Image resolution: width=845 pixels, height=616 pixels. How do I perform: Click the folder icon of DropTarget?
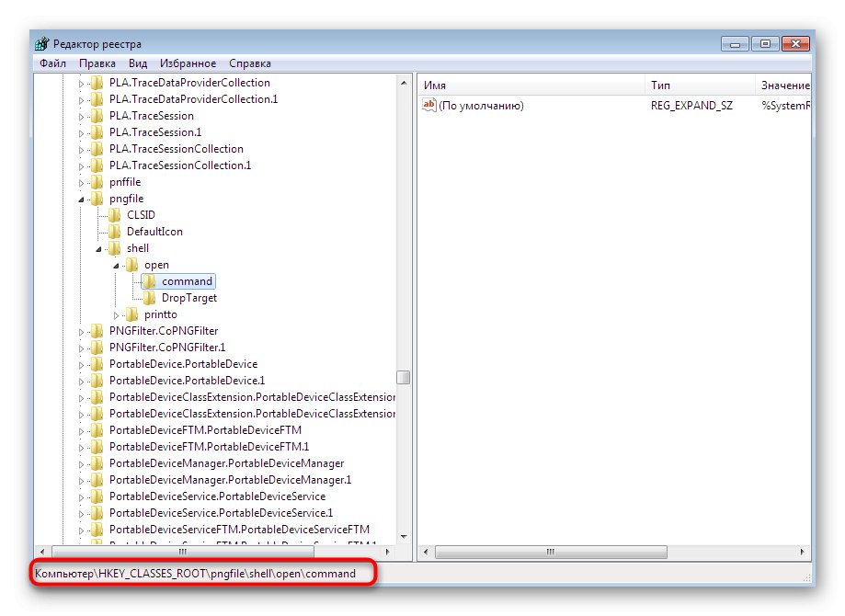pyautogui.click(x=149, y=298)
